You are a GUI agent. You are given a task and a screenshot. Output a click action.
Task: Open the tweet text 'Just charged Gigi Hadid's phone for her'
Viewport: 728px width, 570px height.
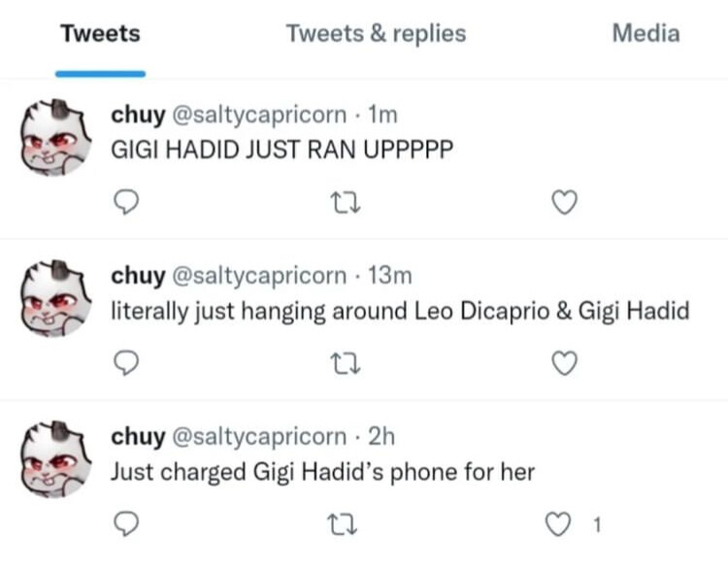tap(322, 473)
